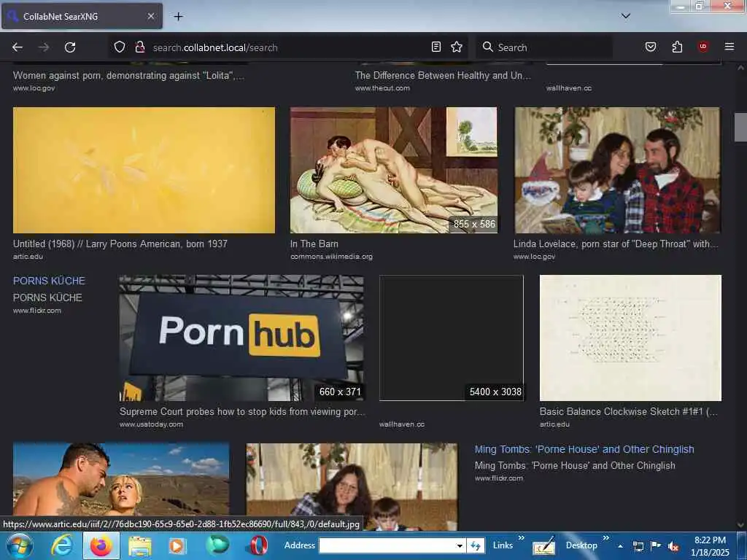Viewport: 747px width, 560px height.
Task: Click the scrollbar down arrow
Action: (x=740, y=525)
